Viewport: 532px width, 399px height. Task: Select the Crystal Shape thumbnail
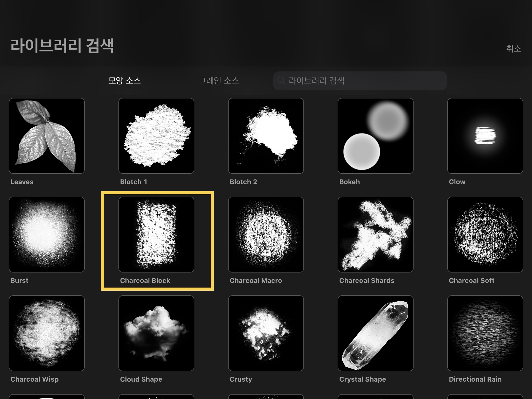[x=376, y=333]
